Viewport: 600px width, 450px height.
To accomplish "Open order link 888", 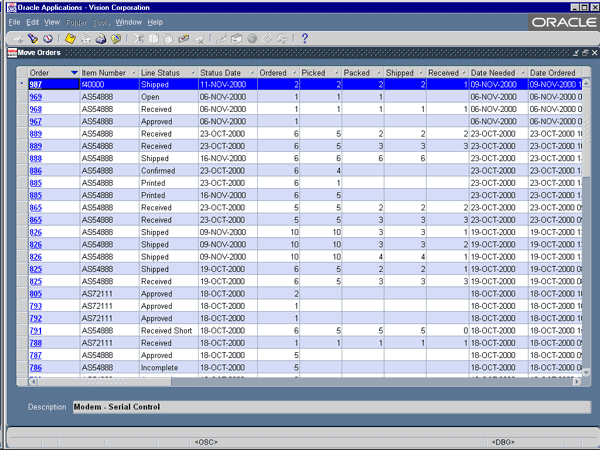I will (36, 158).
